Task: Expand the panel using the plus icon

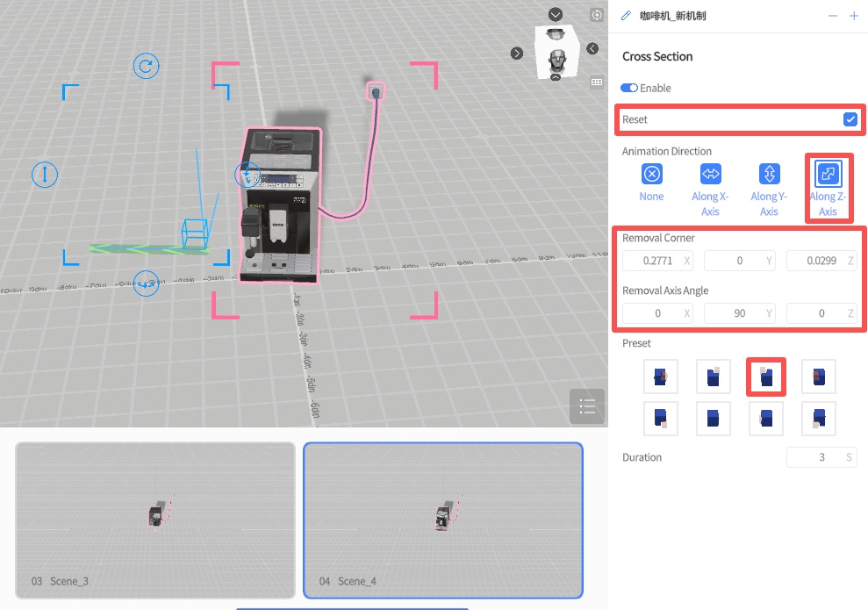Action: point(854,16)
